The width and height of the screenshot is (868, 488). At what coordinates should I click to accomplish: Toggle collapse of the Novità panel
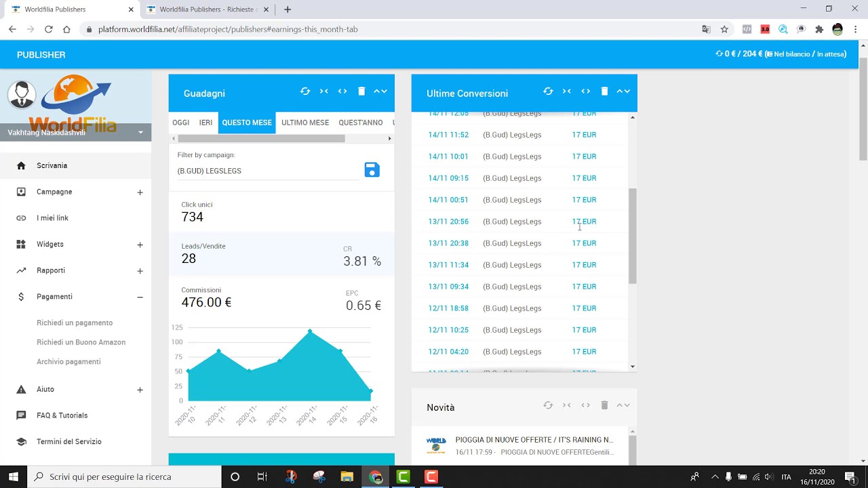coord(623,405)
